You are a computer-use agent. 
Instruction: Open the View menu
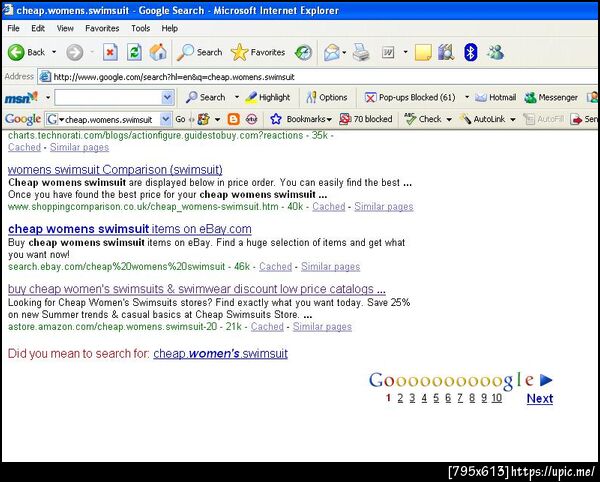tap(65, 28)
